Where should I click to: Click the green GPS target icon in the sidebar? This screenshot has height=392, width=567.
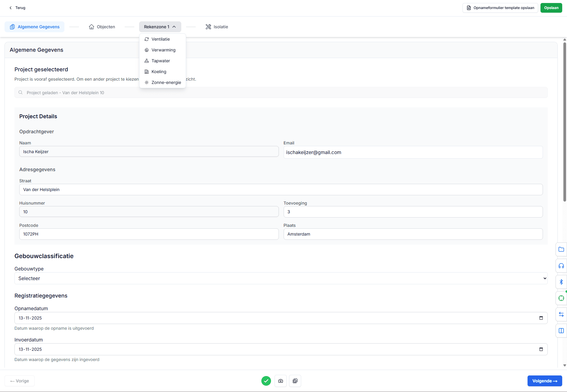[561, 298]
